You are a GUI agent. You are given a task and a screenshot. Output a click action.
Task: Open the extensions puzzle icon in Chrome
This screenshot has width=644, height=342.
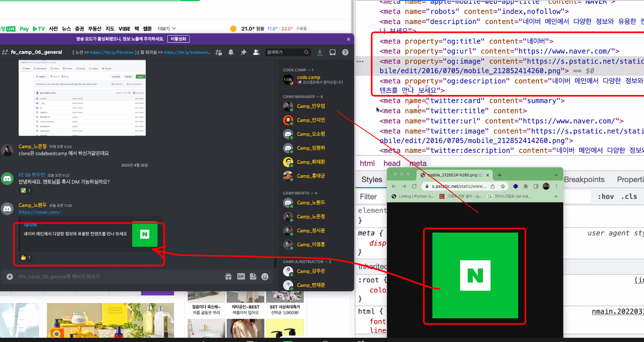click(x=526, y=186)
